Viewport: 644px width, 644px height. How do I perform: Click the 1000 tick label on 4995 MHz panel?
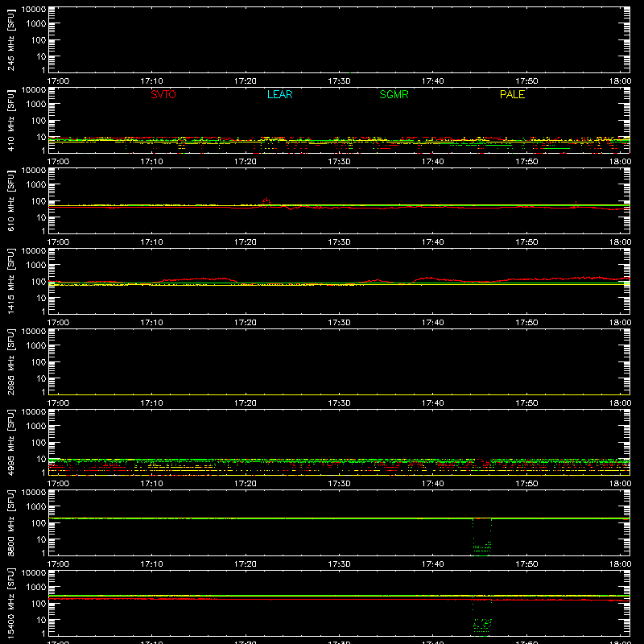pos(36,427)
